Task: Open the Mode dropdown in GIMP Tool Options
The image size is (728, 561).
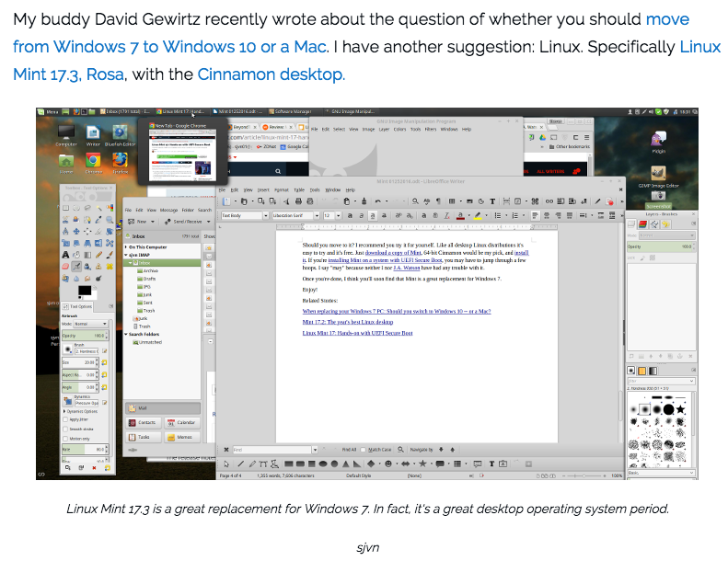Action: pyautogui.click(x=90, y=324)
